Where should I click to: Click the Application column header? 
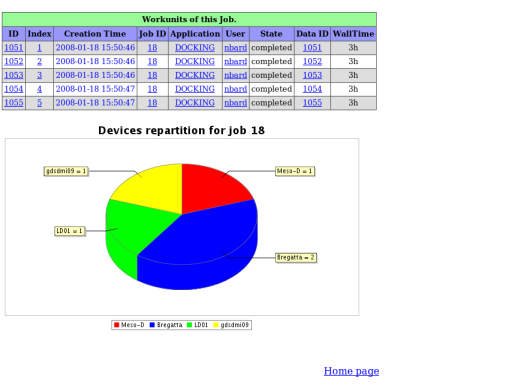point(195,34)
